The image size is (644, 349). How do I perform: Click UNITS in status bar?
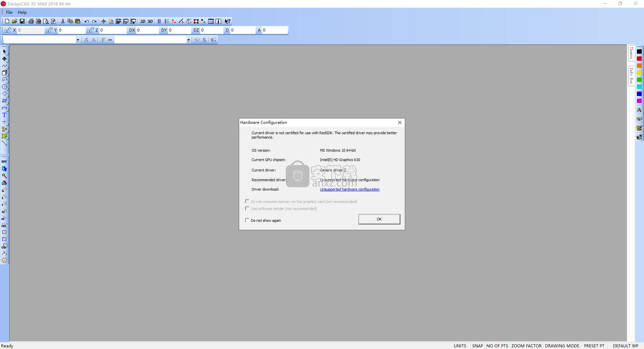[460, 346]
